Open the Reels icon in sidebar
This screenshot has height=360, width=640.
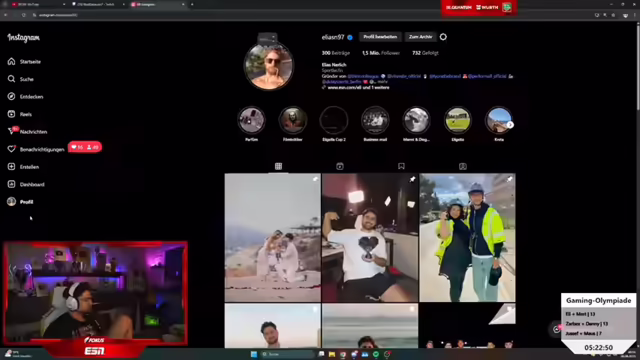click(x=11, y=114)
